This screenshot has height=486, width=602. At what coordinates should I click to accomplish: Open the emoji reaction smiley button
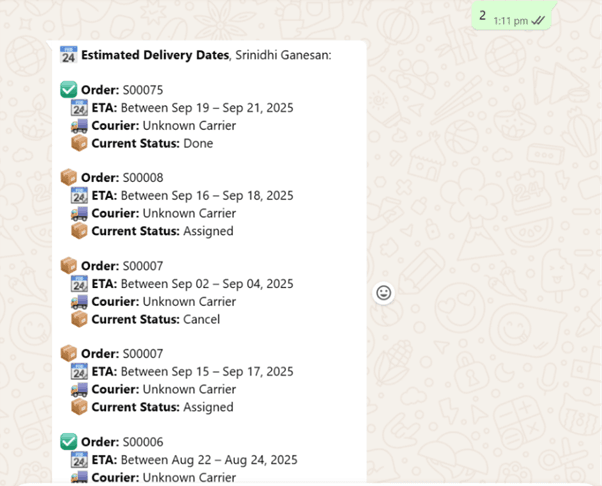pyautogui.click(x=383, y=293)
